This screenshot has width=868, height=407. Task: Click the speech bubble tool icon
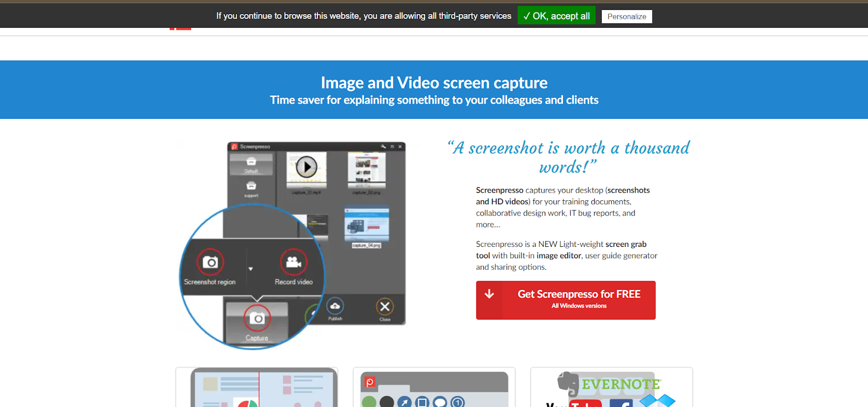(440, 403)
